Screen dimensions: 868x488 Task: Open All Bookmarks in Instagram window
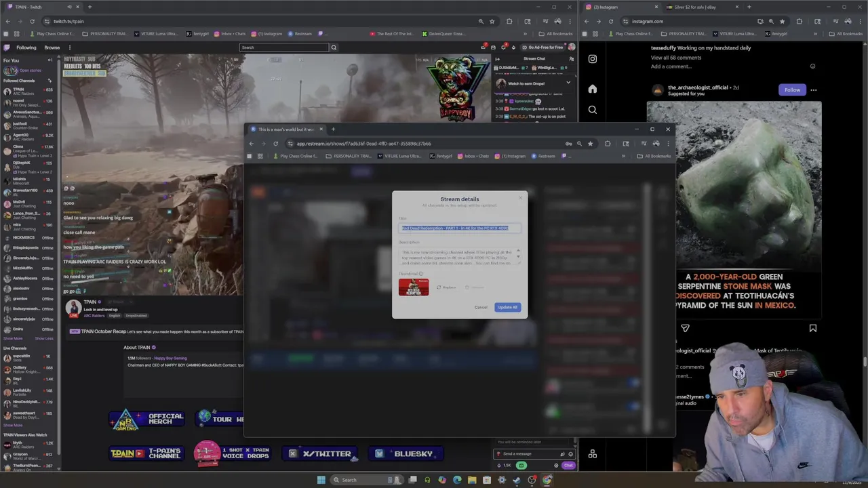[846, 34]
